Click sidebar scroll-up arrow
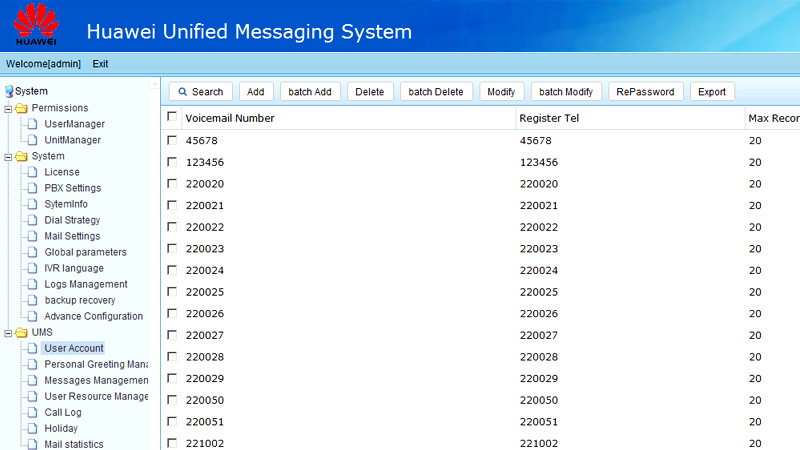This screenshot has width=800, height=450. pyautogui.click(x=154, y=84)
